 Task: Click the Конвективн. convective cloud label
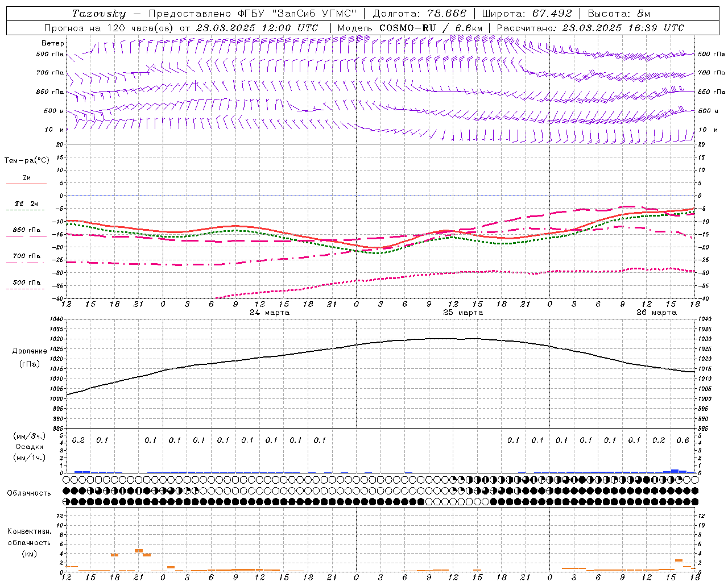[x=29, y=531]
